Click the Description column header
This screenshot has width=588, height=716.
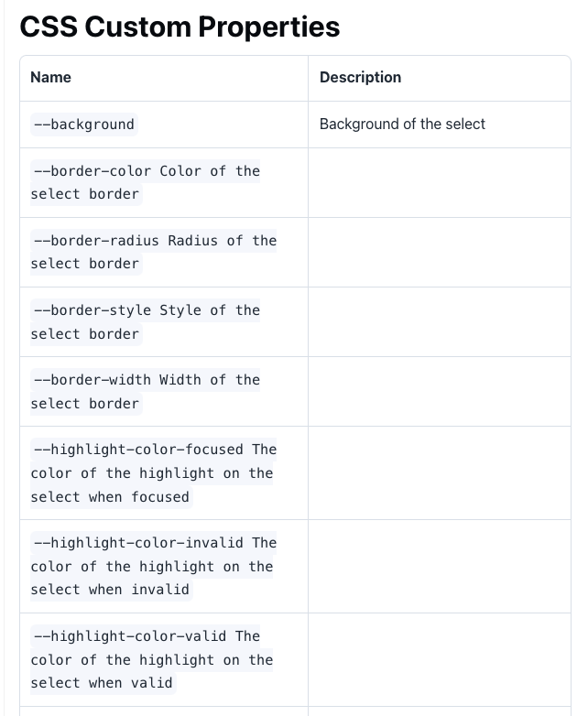pyautogui.click(x=360, y=77)
